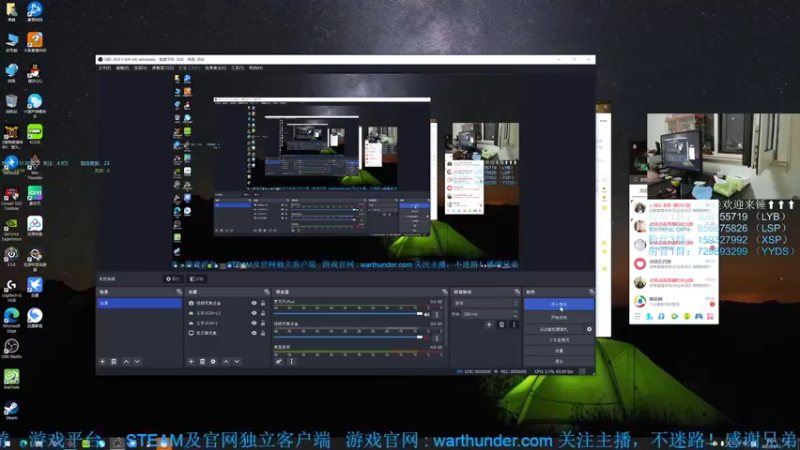Enable Studio Mode in Controls
The height and width of the screenshot is (450, 800).
tap(559, 340)
